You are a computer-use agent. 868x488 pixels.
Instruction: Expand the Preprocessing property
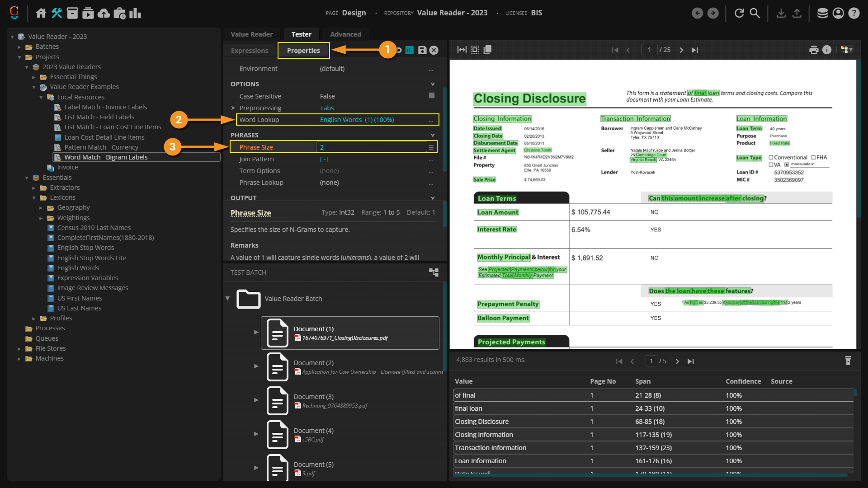pyautogui.click(x=233, y=108)
